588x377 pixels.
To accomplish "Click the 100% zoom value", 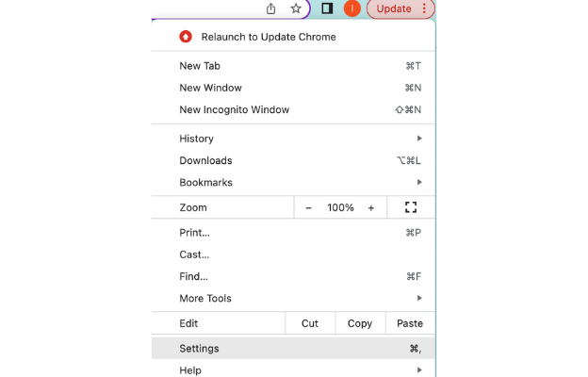I will pyautogui.click(x=340, y=207).
